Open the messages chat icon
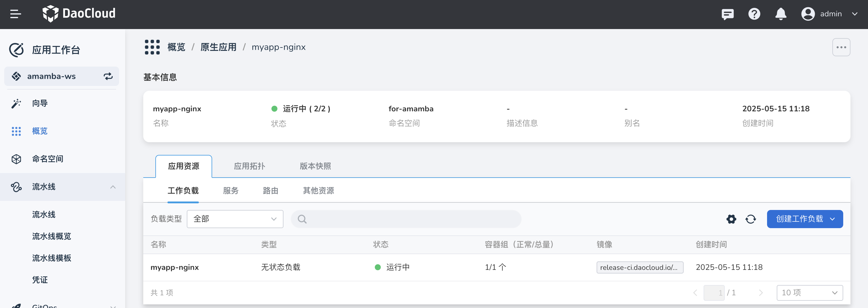Screen dimensions: 868x308 [727, 14]
